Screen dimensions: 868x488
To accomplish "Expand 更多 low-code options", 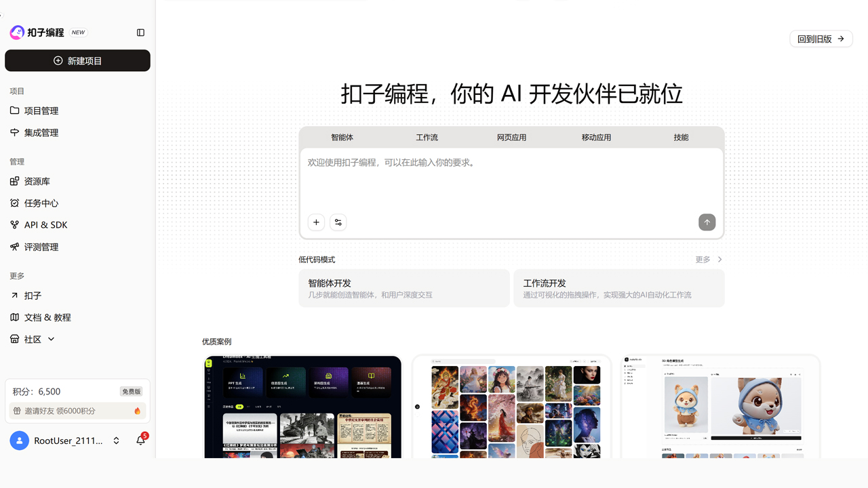I will [x=709, y=260].
